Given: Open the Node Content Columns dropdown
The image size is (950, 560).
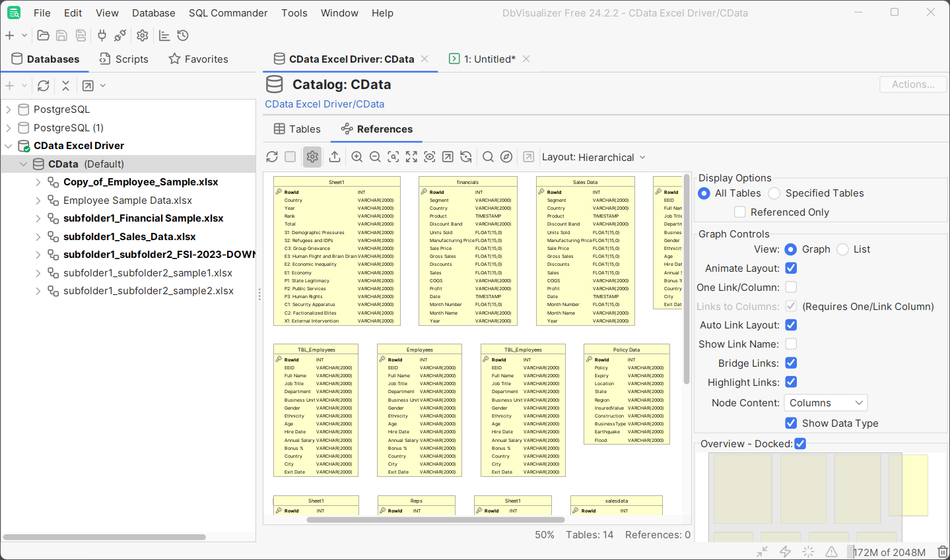Looking at the screenshot, I should click(x=825, y=403).
